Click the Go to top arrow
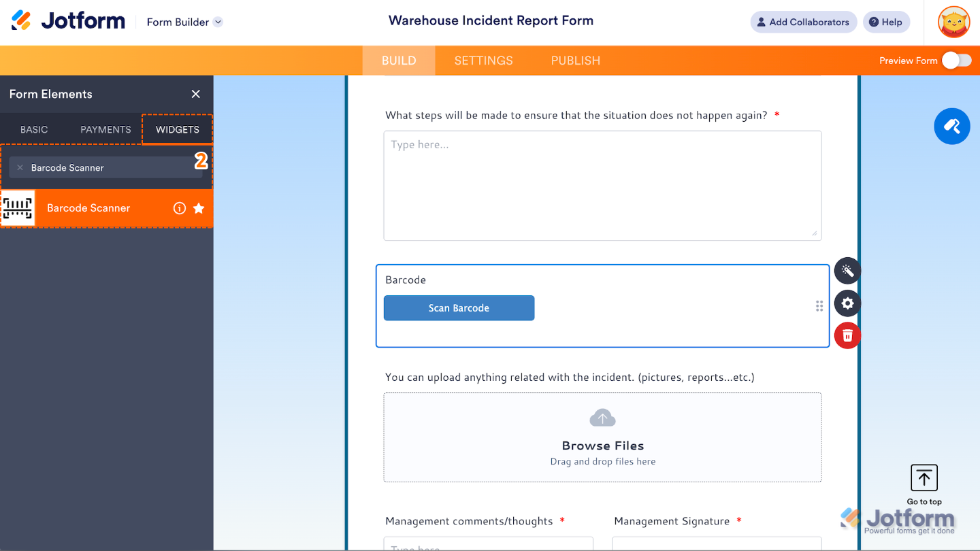The image size is (980, 551). 924,478
